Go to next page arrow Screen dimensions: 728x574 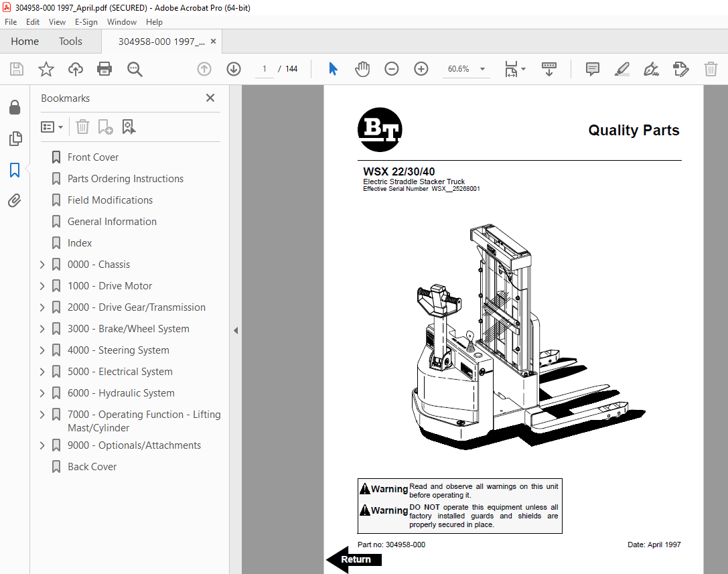tap(234, 69)
